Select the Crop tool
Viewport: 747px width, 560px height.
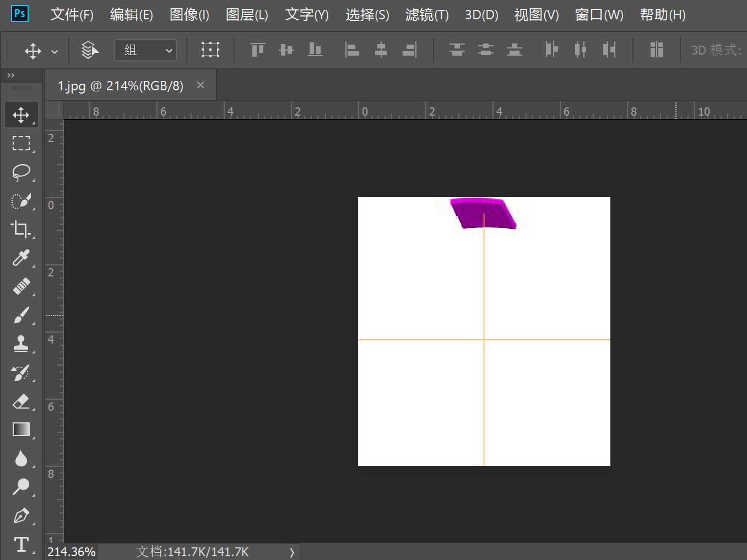(21, 229)
